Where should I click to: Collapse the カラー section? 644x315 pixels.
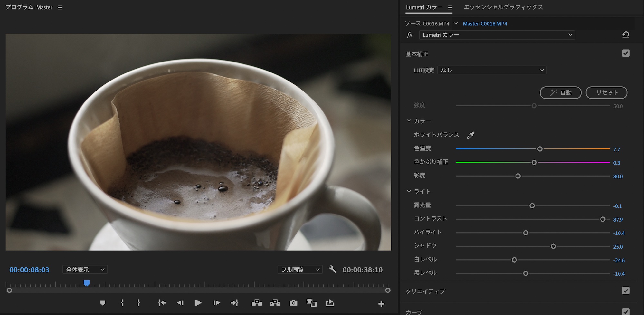pos(409,121)
